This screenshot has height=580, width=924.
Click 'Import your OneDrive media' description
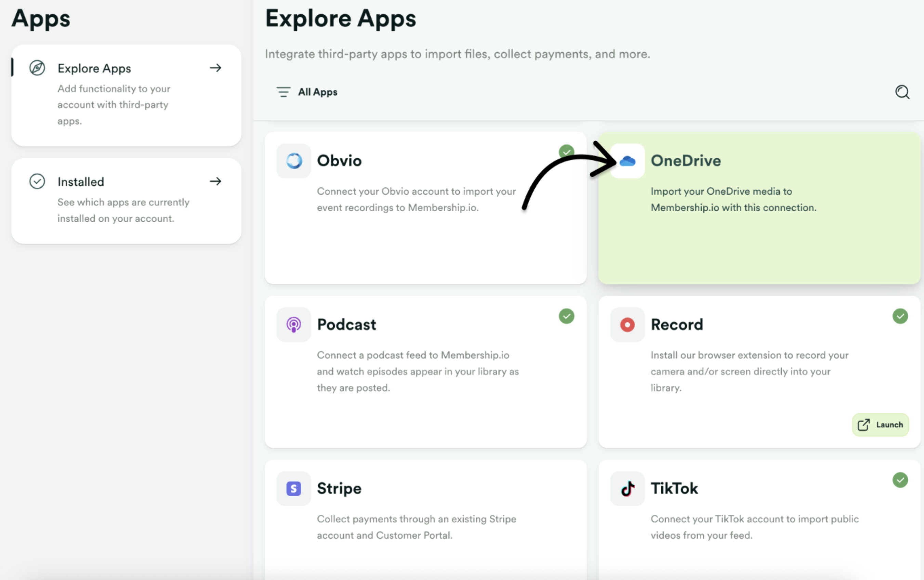(734, 199)
